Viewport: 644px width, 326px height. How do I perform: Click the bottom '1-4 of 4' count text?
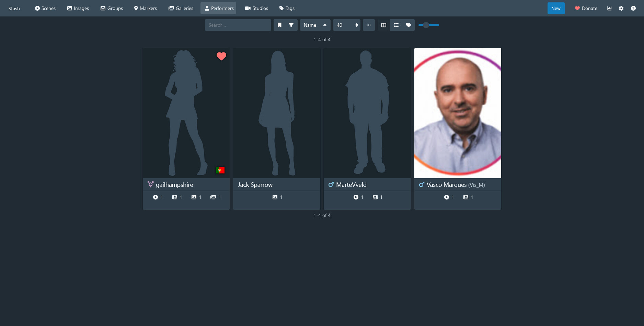322,215
